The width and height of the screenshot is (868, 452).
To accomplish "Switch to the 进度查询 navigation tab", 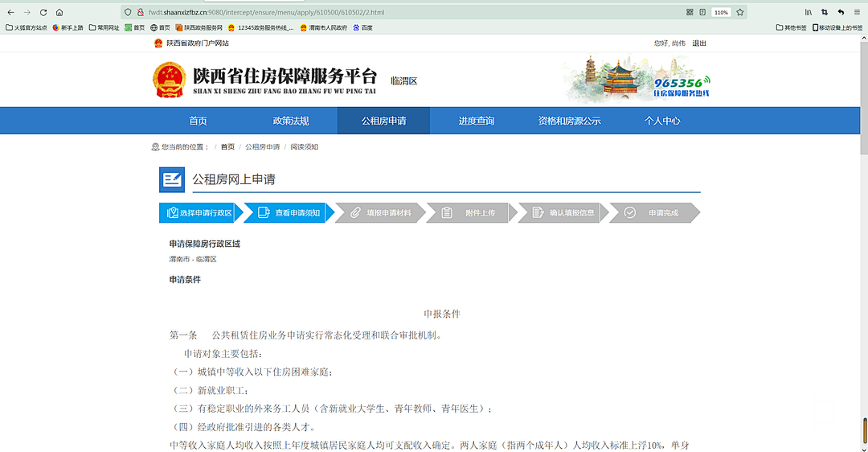I will point(477,121).
